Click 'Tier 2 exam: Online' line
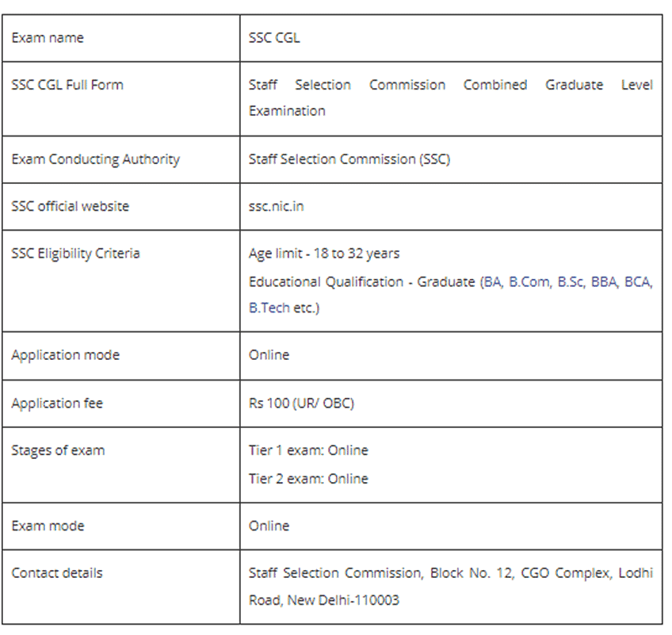The width and height of the screenshot is (672, 635). pos(308,479)
